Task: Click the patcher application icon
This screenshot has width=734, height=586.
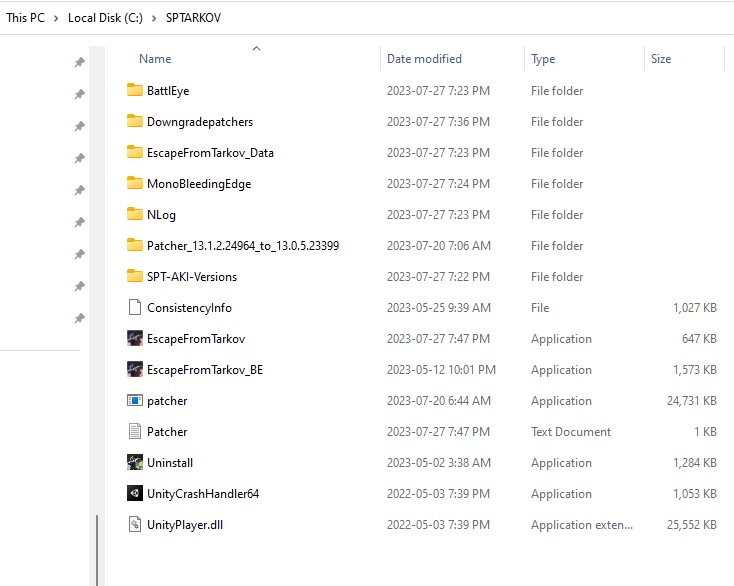Action: [x=135, y=400]
